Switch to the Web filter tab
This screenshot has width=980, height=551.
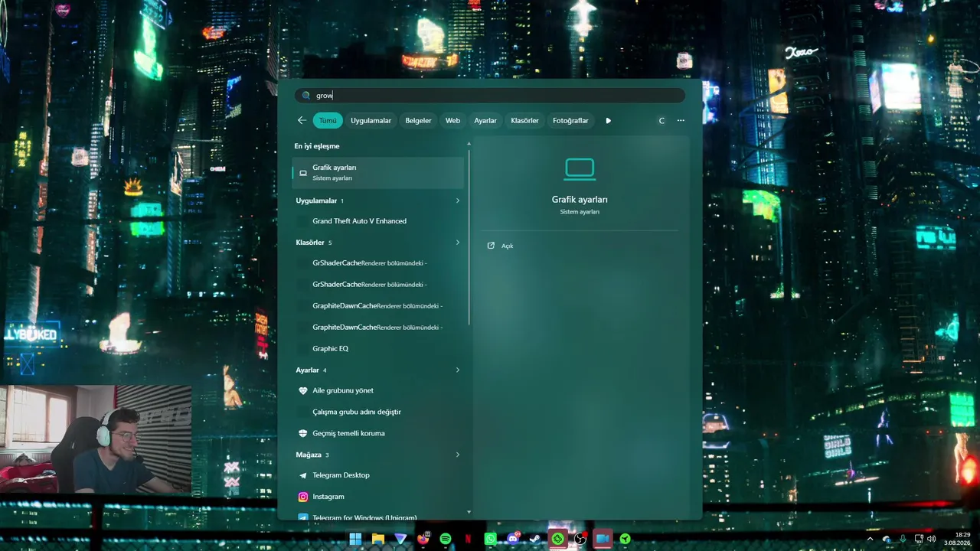453,120
